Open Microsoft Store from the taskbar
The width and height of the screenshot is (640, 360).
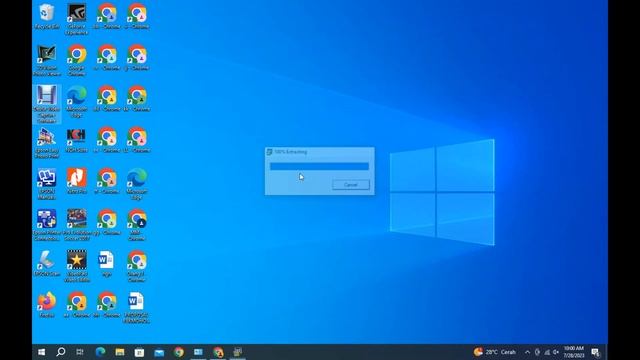click(x=139, y=352)
